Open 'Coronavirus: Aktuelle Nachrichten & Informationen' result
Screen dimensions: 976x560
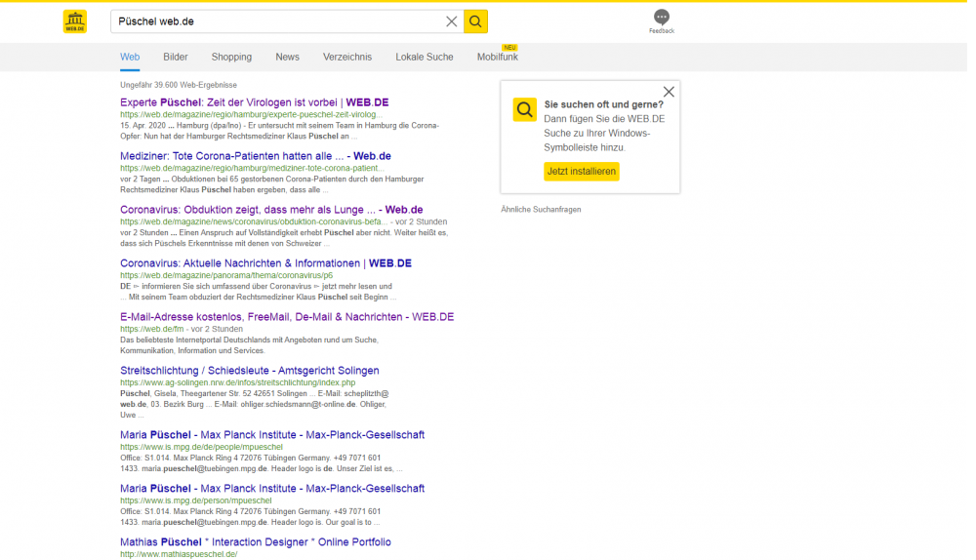pos(265,263)
